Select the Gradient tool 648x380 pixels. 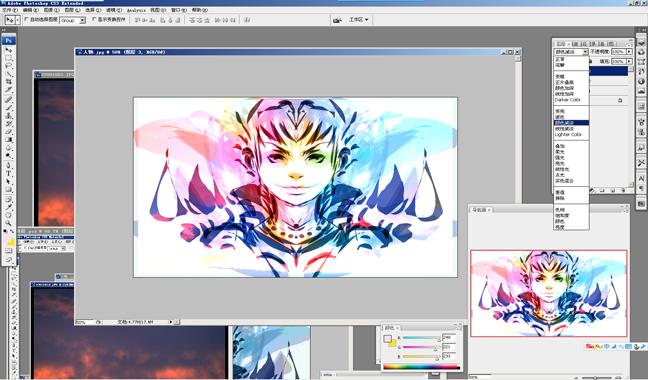click(x=8, y=140)
